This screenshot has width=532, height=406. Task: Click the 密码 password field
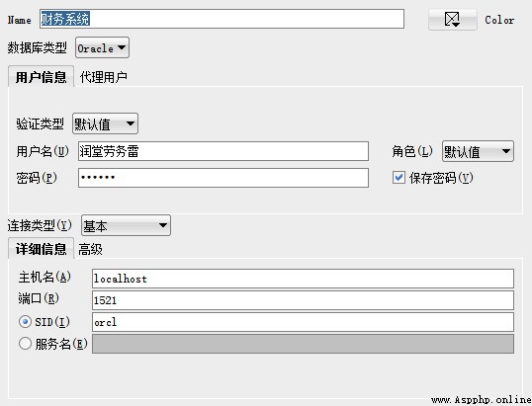(223, 178)
